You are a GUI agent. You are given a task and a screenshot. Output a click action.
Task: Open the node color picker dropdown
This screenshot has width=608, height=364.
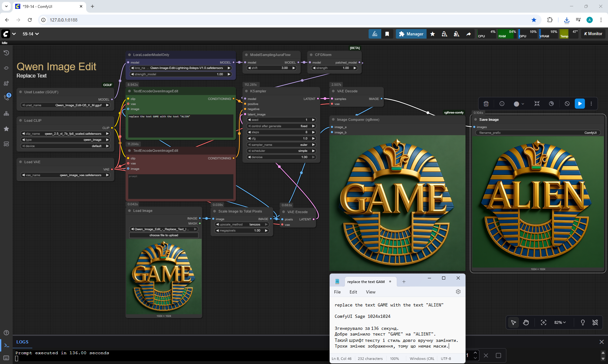pos(519,104)
